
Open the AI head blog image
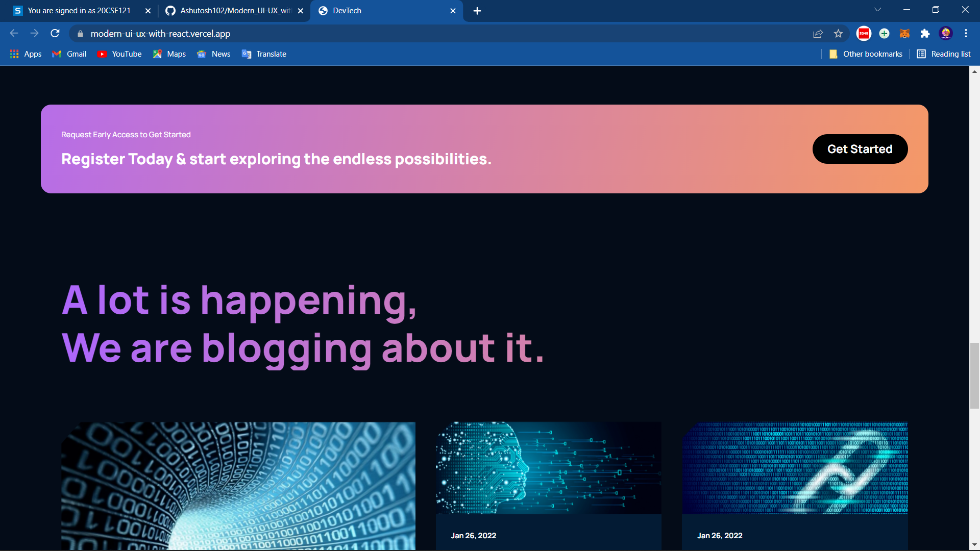click(549, 468)
